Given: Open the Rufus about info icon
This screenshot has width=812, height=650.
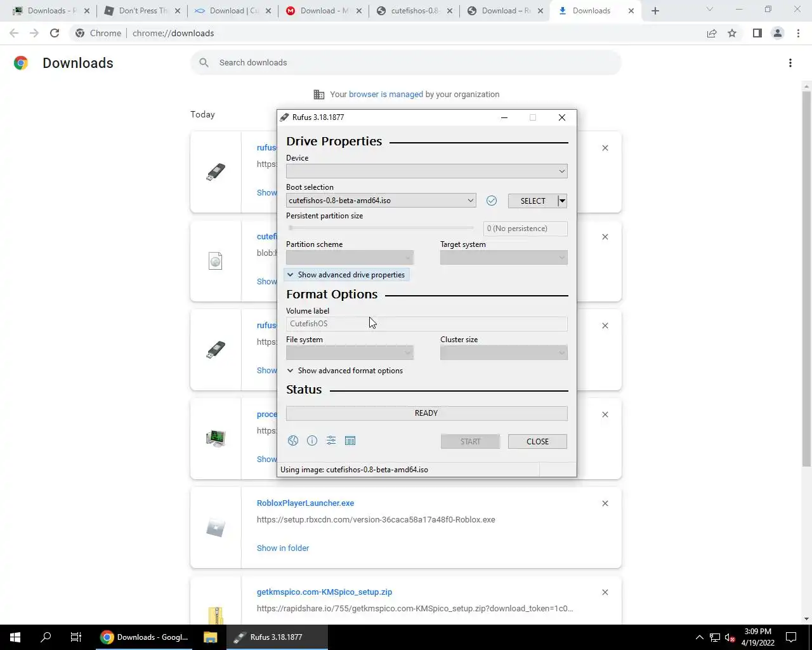Looking at the screenshot, I should tap(312, 441).
